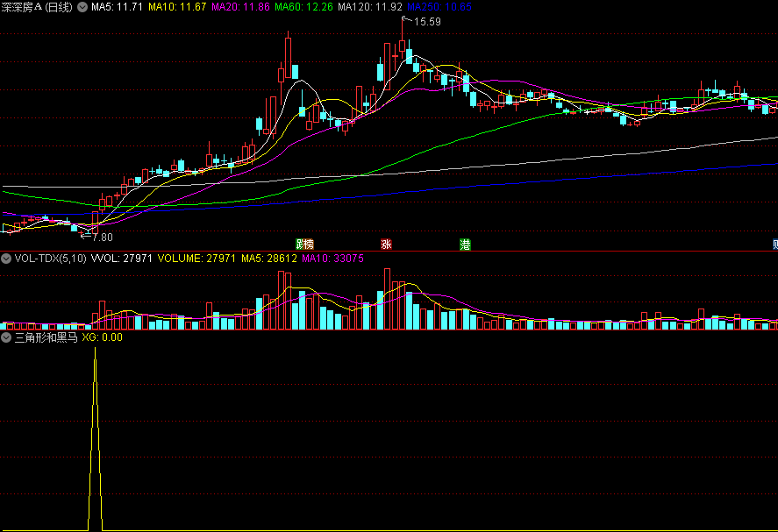Click the red 涨 event marker
The image size is (778, 532).
pyautogui.click(x=386, y=244)
